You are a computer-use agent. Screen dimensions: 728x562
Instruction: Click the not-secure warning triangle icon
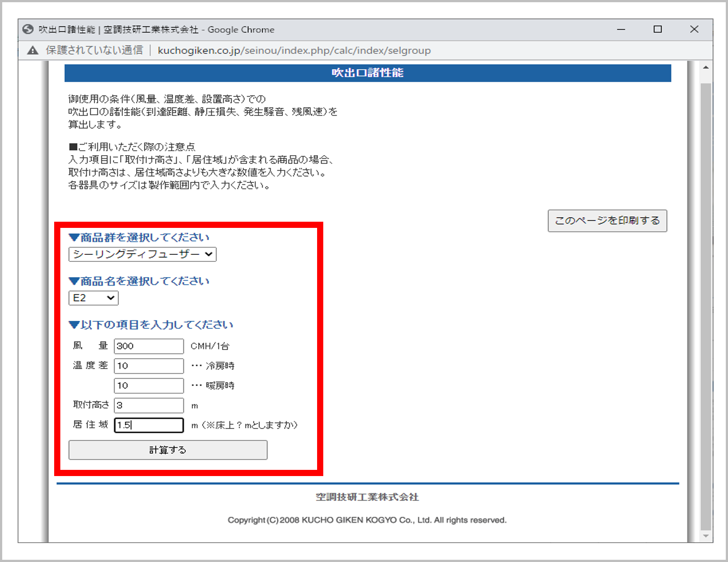tap(33, 51)
